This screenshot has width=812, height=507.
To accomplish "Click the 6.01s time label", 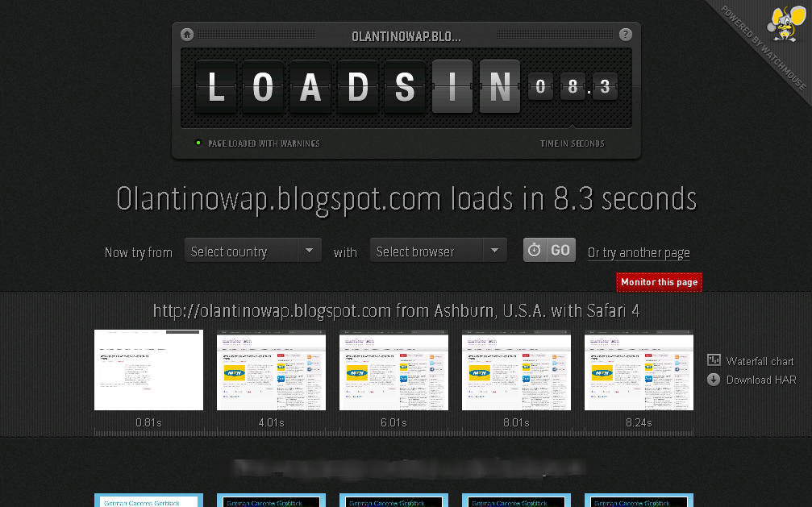I will [394, 422].
